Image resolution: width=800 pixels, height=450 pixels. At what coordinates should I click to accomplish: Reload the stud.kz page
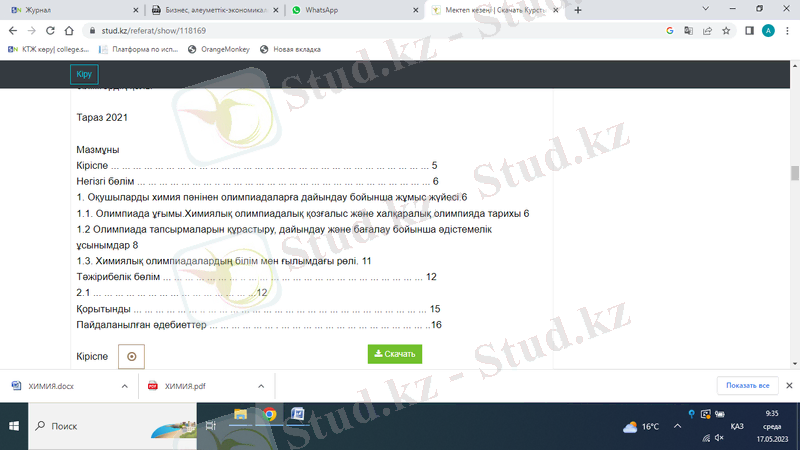50,31
